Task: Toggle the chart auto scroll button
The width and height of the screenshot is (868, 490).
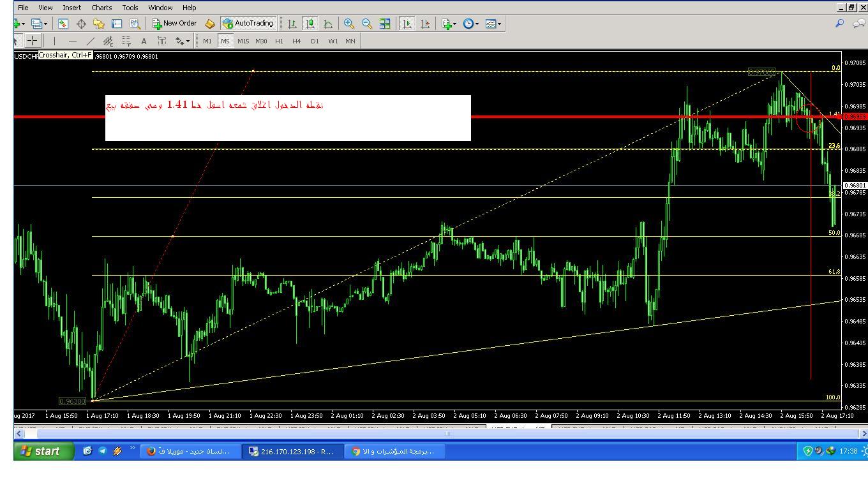Action: 407,24
